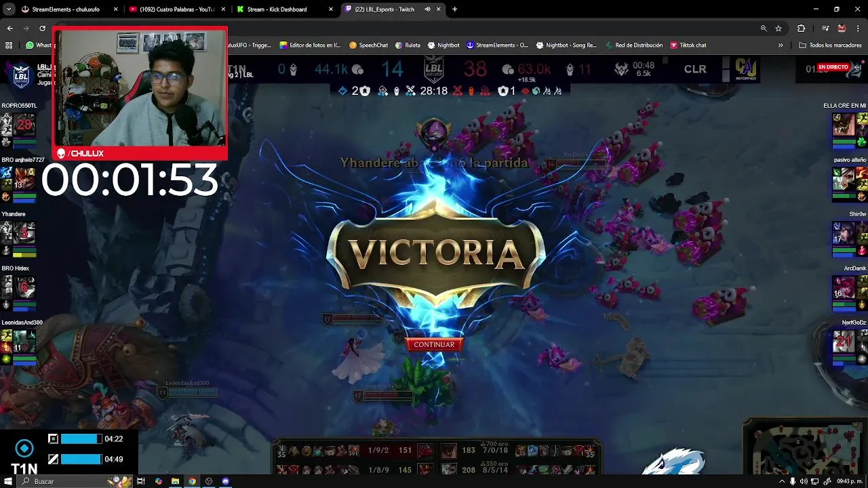
Task: Open the media controls icon
Action: [x=825, y=28]
